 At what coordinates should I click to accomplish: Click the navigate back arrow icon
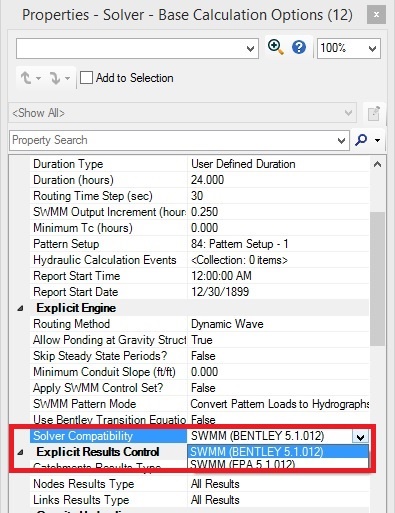(x=26, y=78)
